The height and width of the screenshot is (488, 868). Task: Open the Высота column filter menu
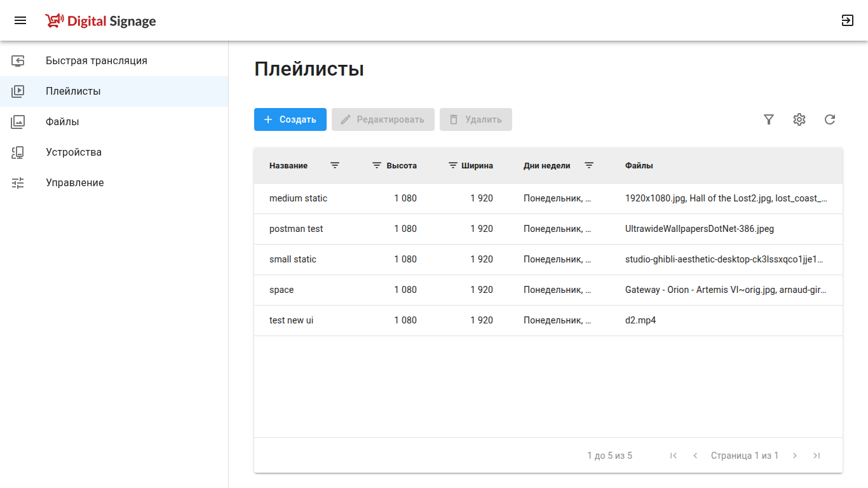click(377, 165)
